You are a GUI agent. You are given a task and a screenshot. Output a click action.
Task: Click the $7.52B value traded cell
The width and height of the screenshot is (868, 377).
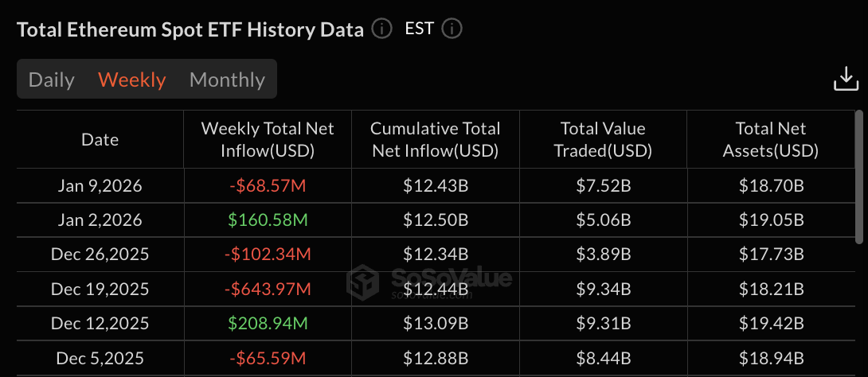pos(604,186)
